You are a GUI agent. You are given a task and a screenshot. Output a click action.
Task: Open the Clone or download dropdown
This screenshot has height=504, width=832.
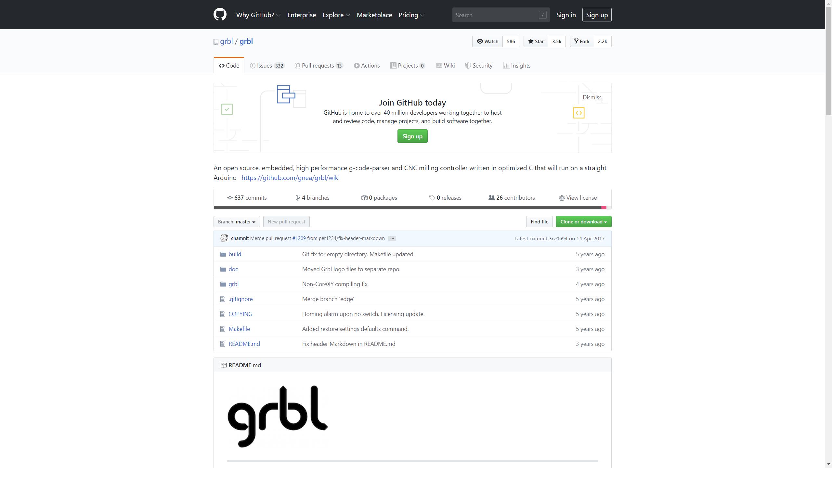(x=583, y=222)
